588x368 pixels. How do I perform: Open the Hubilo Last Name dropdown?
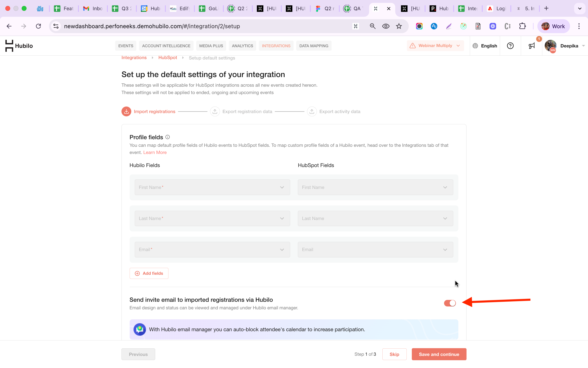(x=212, y=218)
